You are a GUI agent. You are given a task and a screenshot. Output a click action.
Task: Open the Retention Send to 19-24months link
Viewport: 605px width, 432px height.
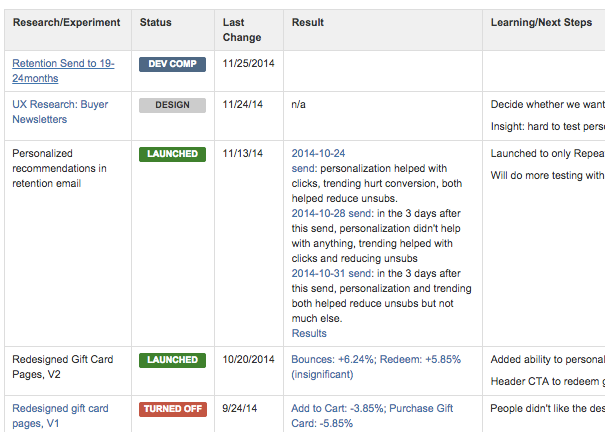[x=63, y=64]
